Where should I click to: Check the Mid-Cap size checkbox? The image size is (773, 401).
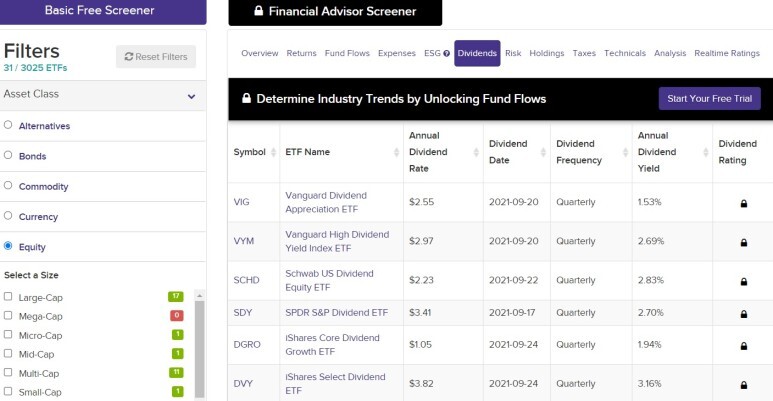point(8,353)
